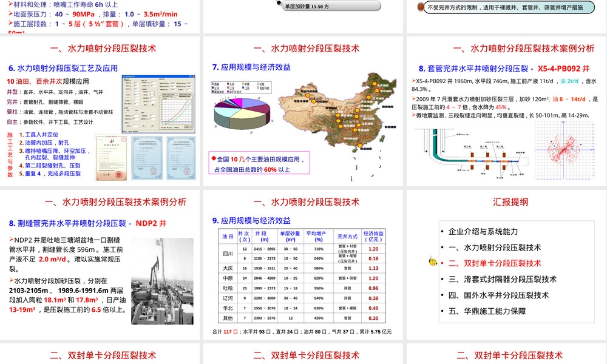The image size is (607, 364).
Task: Click the vertical label 施工工艺与参数
Action: coord(10,154)
